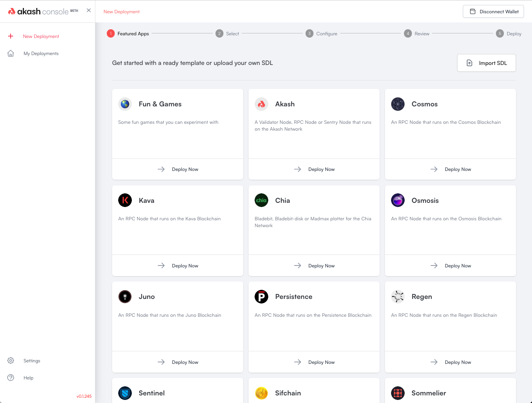
Task: Click the Sommelier card title
Action: click(x=429, y=393)
